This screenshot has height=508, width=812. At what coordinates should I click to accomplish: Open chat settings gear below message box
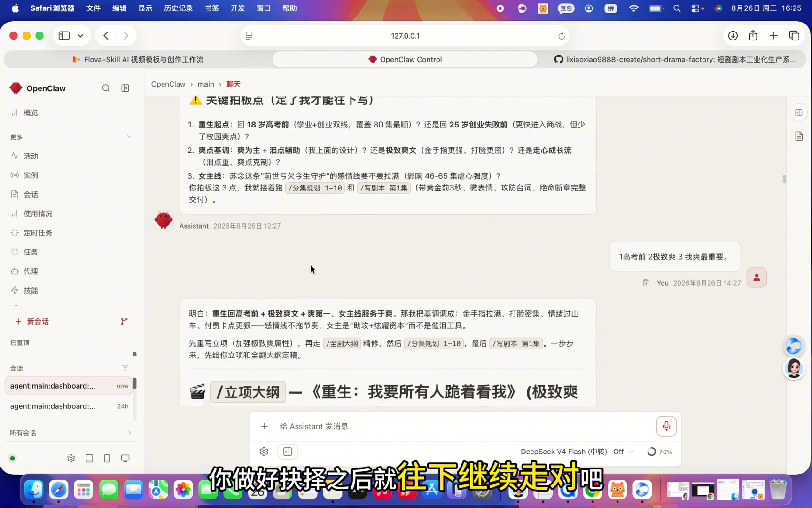coord(264,452)
